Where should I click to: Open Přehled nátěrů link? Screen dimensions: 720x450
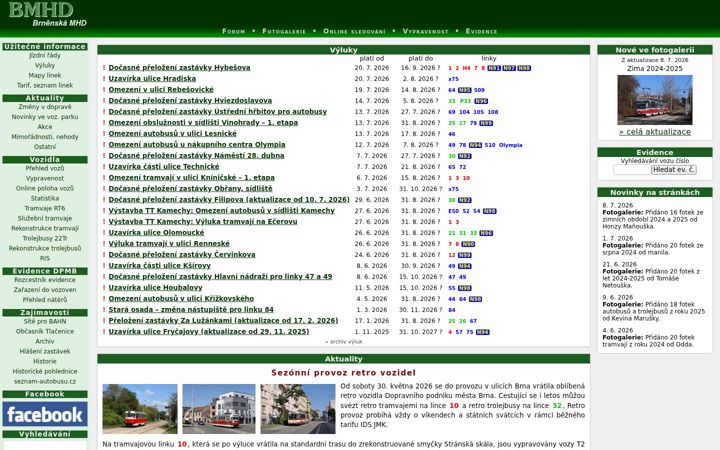(x=45, y=300)
